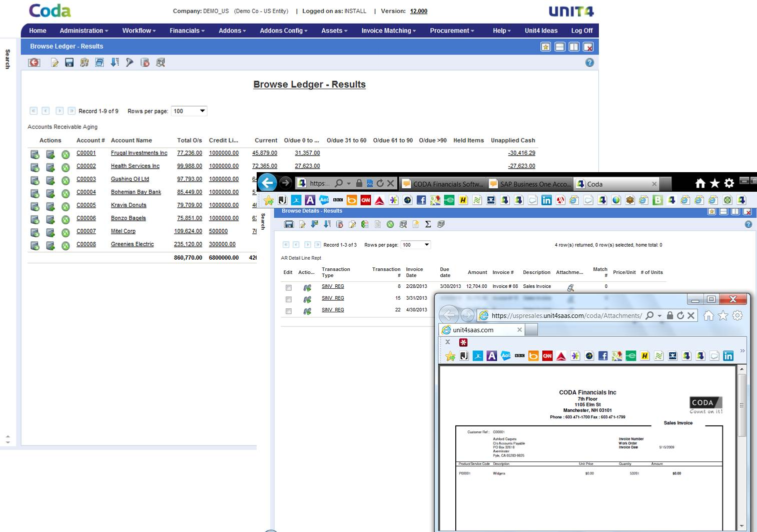Click the blue down-arrow sort icon in Browse Ledger toolbar
Screen dimensions: 757x532
pyautogui.click(x=115, y=63)
